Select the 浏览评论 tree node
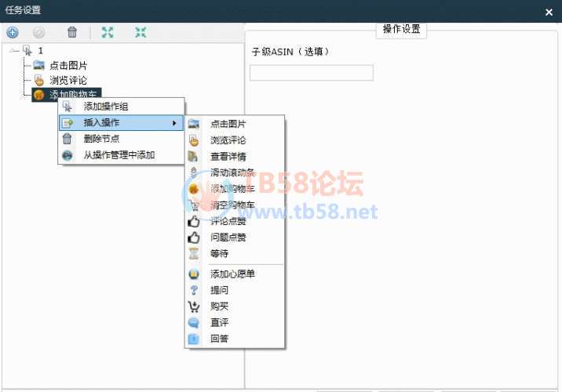 [x=68, y=80]
